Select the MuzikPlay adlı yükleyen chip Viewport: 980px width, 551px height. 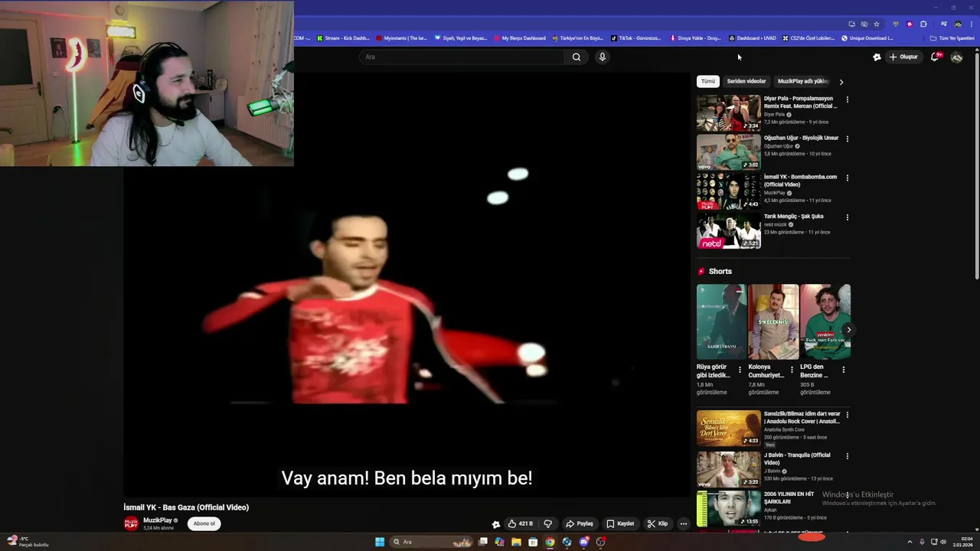tap(802, 81)
